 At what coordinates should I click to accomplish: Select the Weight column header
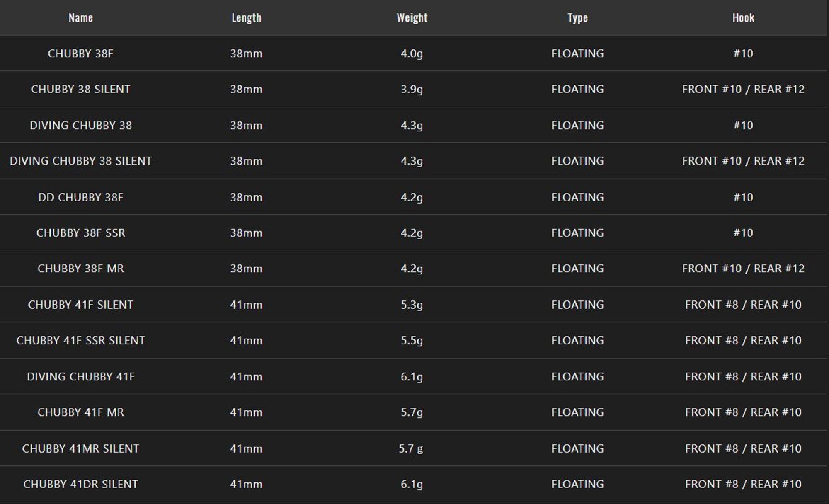[x=412, y=18]
